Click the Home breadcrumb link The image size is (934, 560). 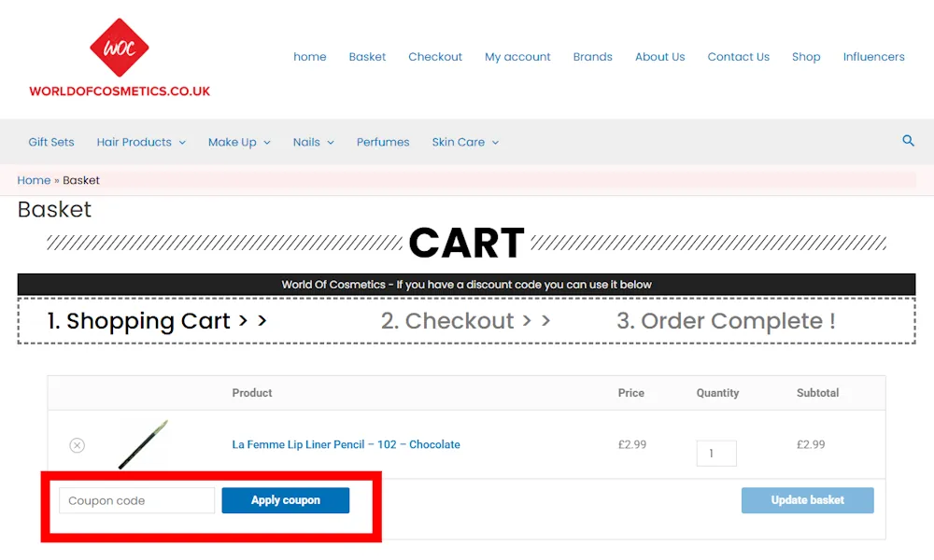(x=34, y=180)
